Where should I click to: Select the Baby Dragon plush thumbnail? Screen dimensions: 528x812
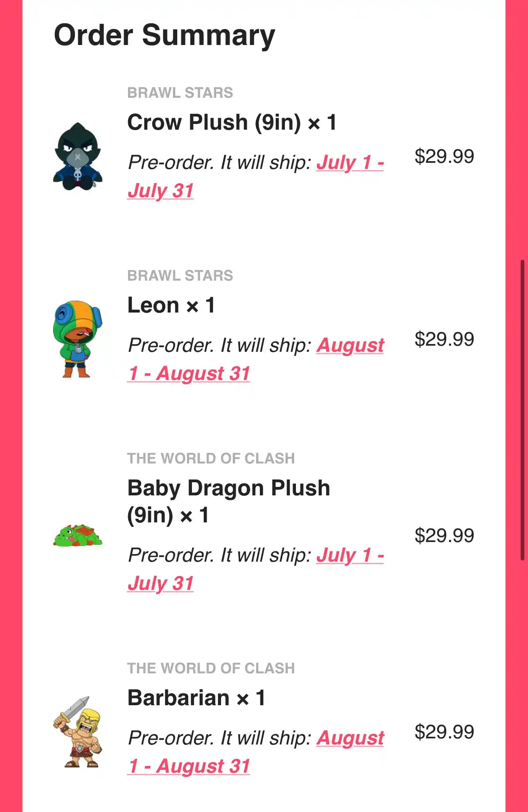[x=77, y=535]
